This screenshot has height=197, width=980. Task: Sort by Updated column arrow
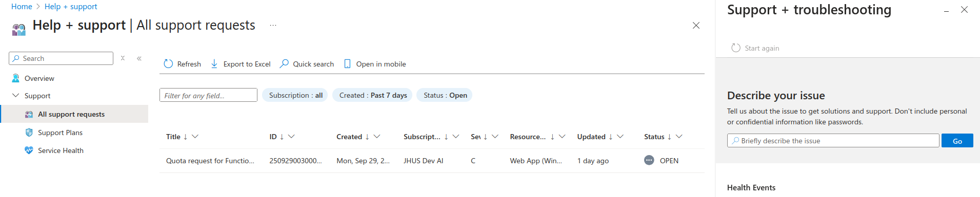click(610, 137)
